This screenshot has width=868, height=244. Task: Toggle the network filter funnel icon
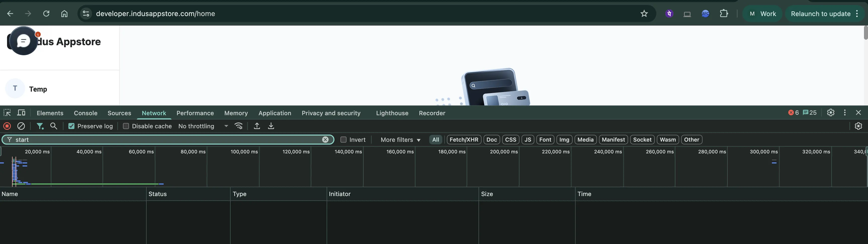[40, 126]
